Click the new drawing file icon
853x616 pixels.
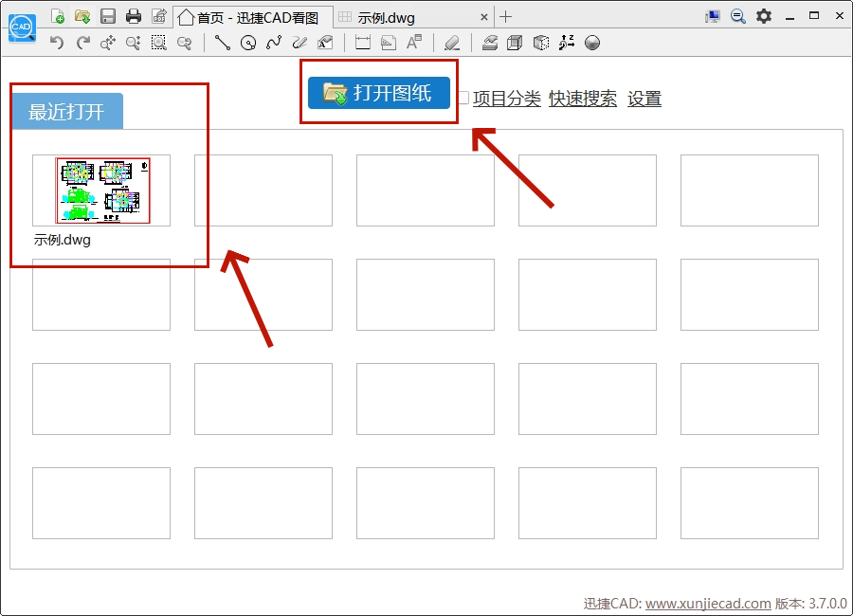[x=58, y=16]
